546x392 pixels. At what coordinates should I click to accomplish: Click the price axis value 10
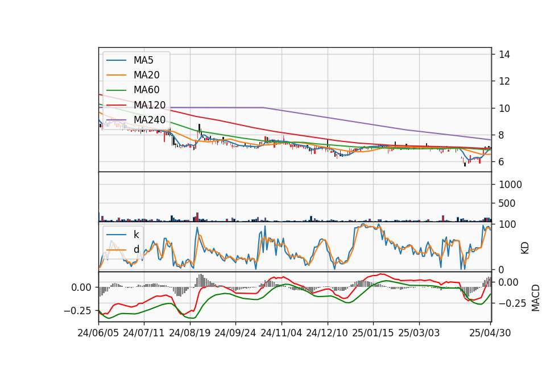click(x=504, y=109)
